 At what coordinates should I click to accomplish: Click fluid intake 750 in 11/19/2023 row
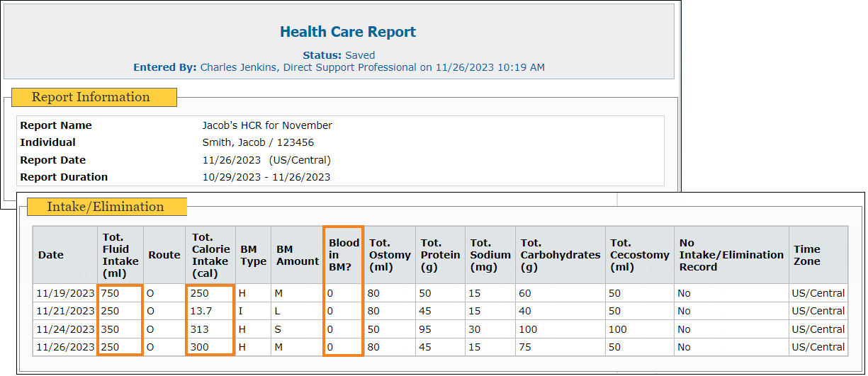click(x=120, y=293)
